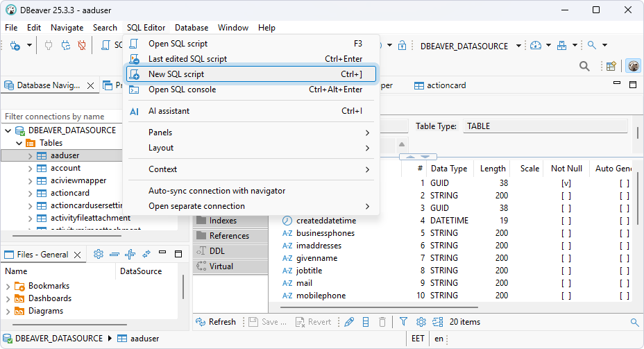This screenshot has height=349, width=644.
Task: Click the Open Perspective icon
Action: pyautogui.click(x=611, y=66)
